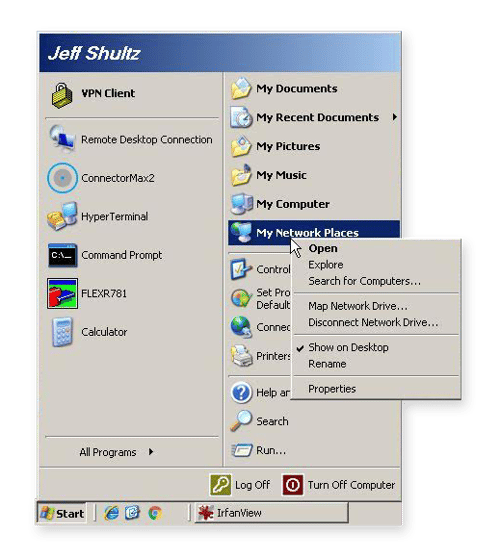Open My Documents folder icon
The width and height of the screenshot is (500, 558).
(x=241, y=88)
